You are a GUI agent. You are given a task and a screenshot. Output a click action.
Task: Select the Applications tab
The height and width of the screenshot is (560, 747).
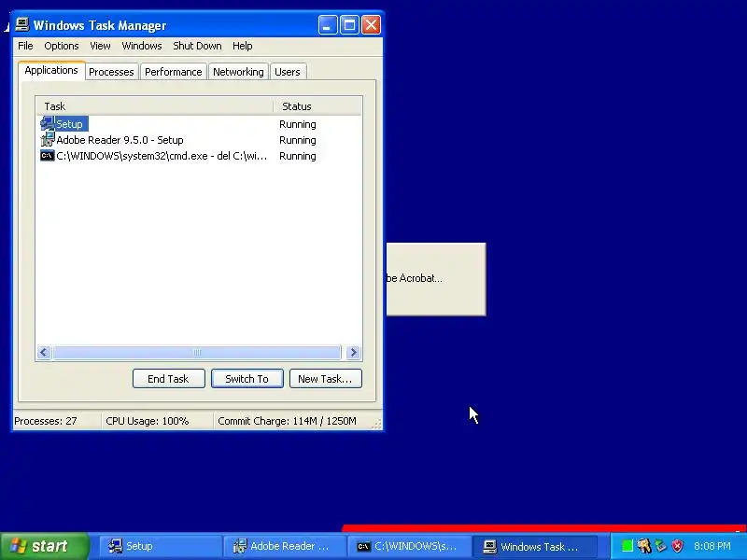click(51, 71)
